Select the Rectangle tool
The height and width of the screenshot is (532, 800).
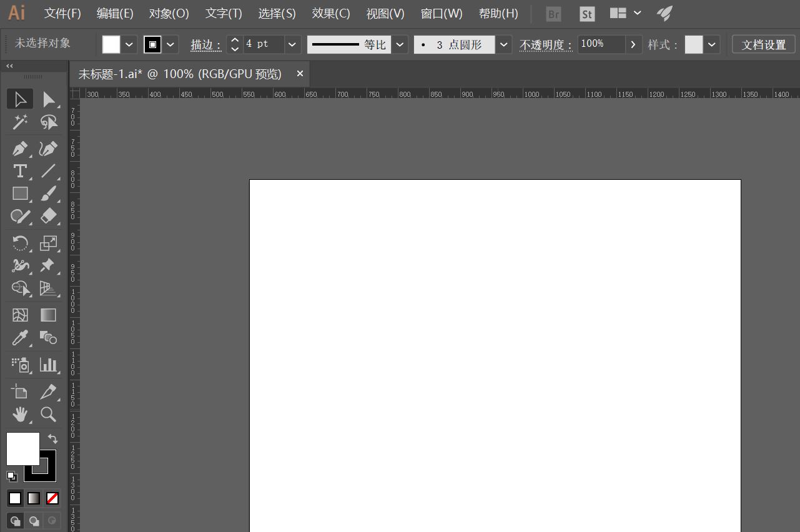19,194
